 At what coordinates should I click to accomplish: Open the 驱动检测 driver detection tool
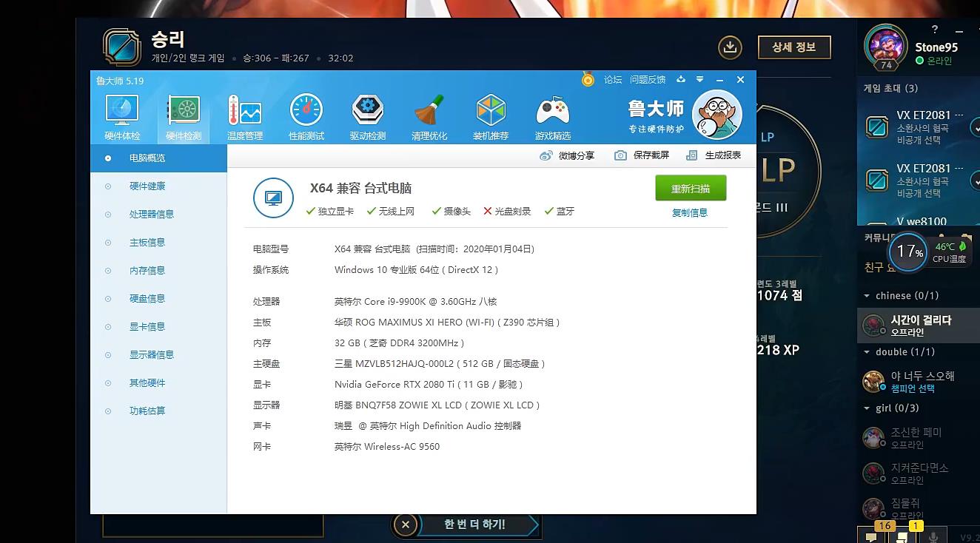(368, 118)
